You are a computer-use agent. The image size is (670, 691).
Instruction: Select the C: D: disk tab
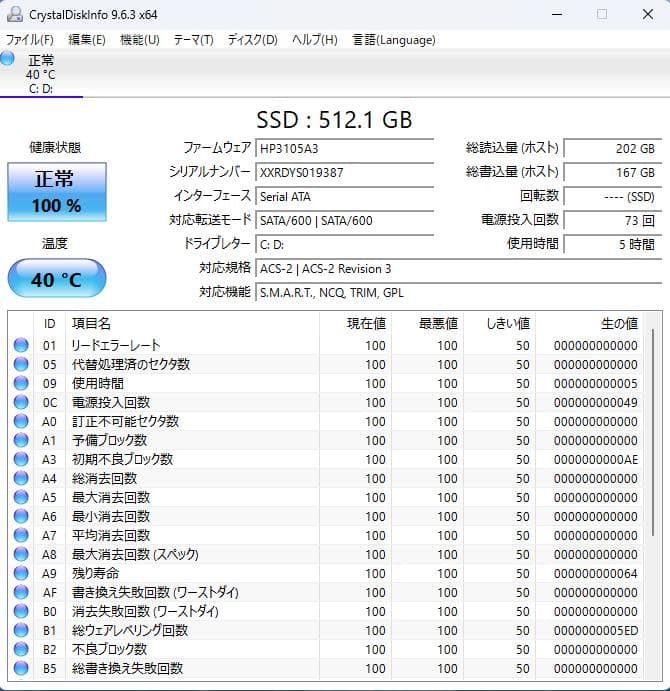(41, 74)
